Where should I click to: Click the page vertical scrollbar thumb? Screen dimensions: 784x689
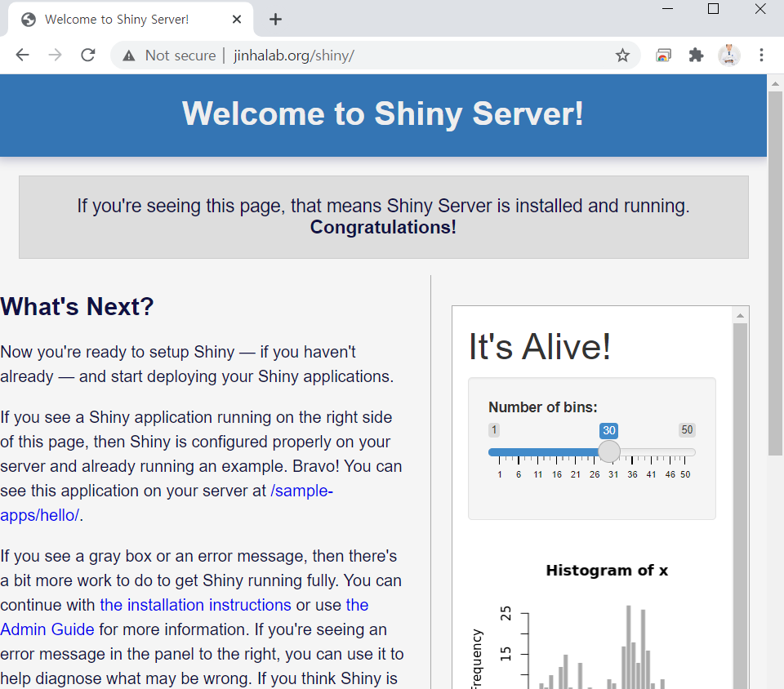click(775, 269)
